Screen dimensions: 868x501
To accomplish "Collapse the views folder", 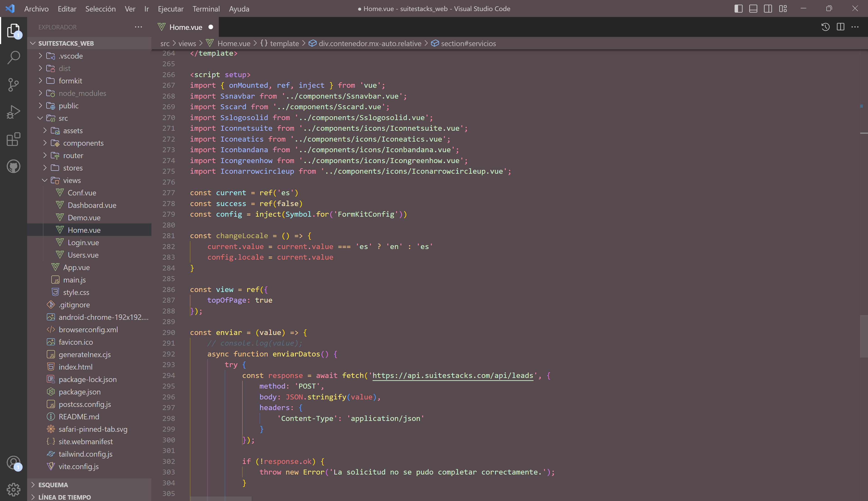I will [x=72, y=180].
